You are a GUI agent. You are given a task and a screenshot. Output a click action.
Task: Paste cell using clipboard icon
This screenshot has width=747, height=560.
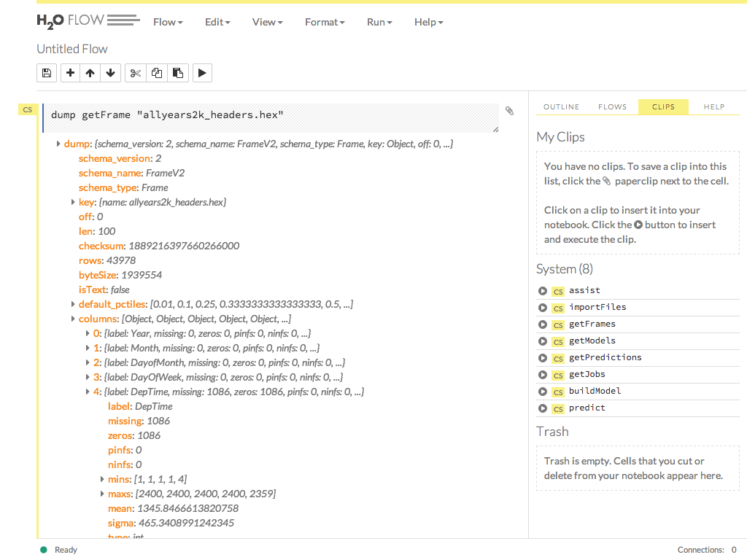(177, 73)
